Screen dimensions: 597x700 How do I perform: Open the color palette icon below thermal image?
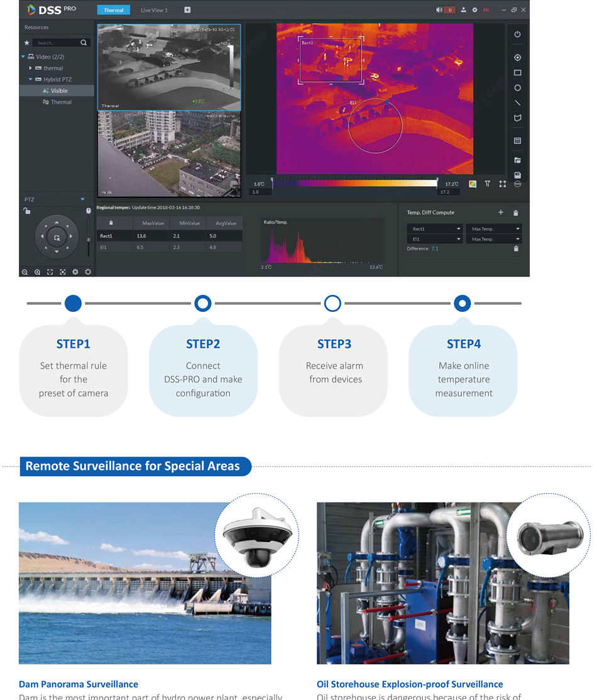(473, 184)
